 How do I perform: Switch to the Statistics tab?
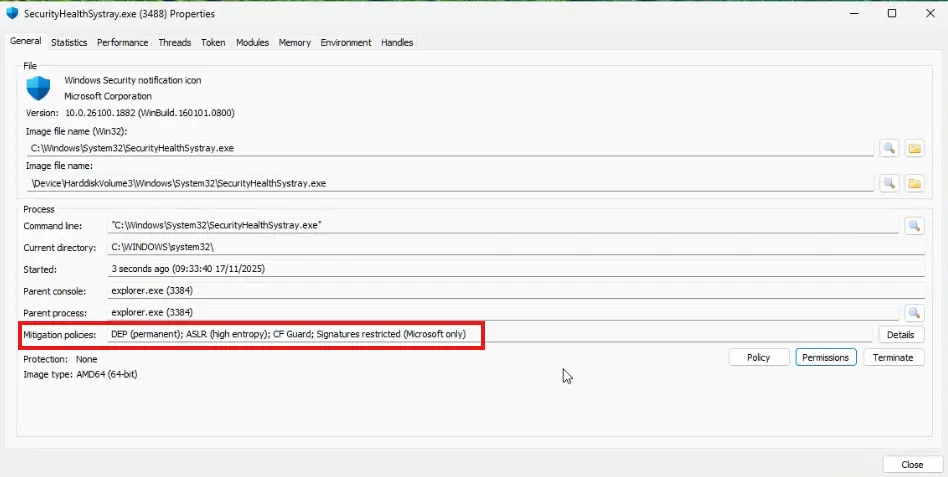pos(69,42)
